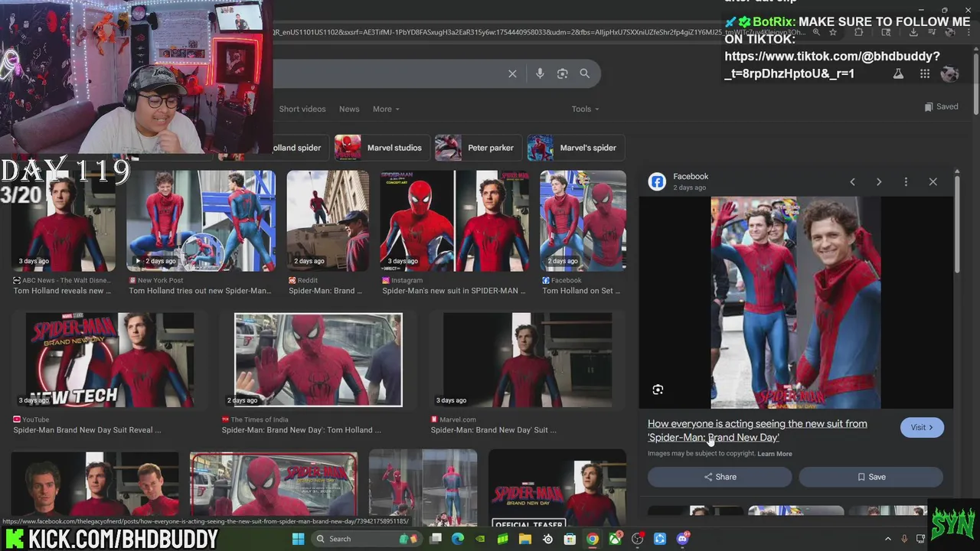
Task: Expand the More search filters dropdown
Action: click(386, 109)
